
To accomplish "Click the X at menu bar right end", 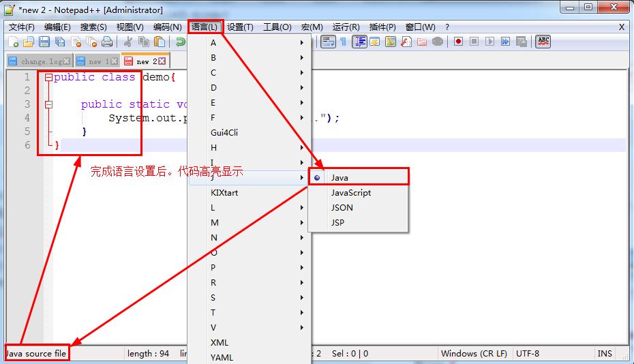I will coord(622,27).
